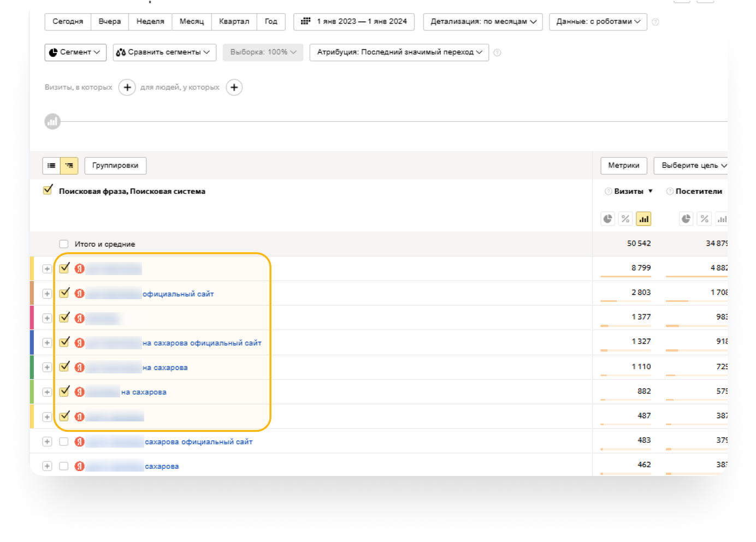Toggle header checkbox Поисковая фраза

[48, 190]
